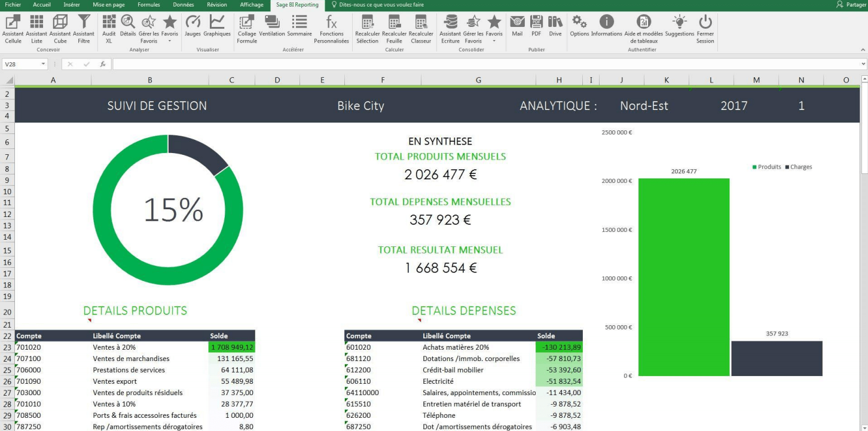Switch to the Insérer tab

pos(71,5)
